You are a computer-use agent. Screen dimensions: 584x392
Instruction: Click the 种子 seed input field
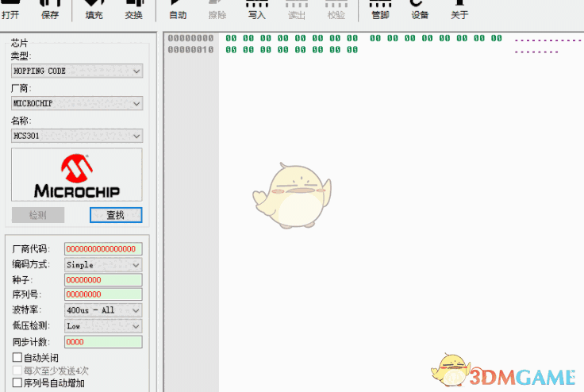coord(103,280)
